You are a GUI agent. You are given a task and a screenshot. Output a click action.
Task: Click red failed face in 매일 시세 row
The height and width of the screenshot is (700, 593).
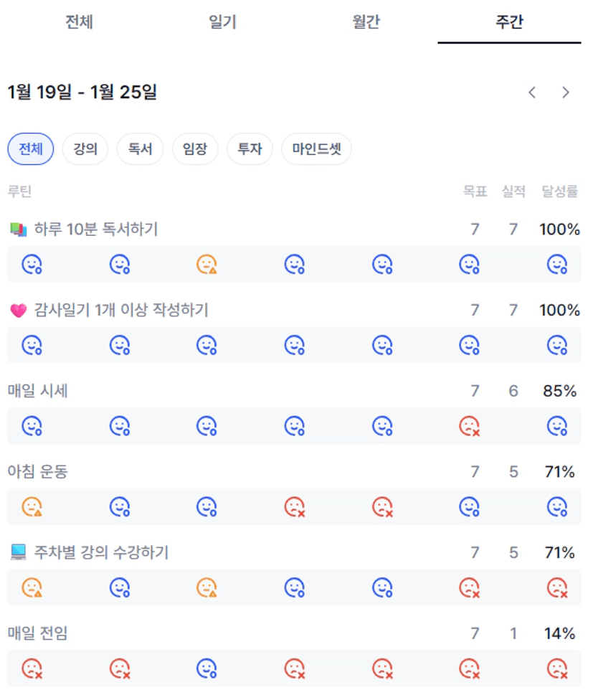pos(469,427)
